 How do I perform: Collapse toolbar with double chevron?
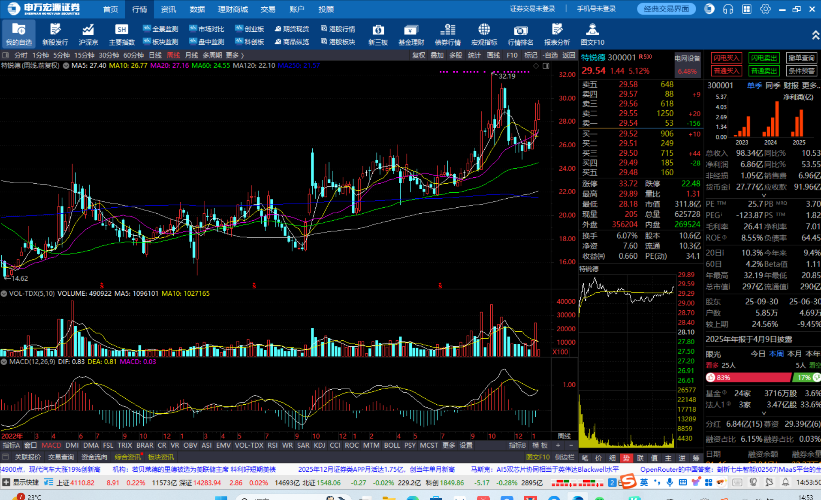pos(815,35)
